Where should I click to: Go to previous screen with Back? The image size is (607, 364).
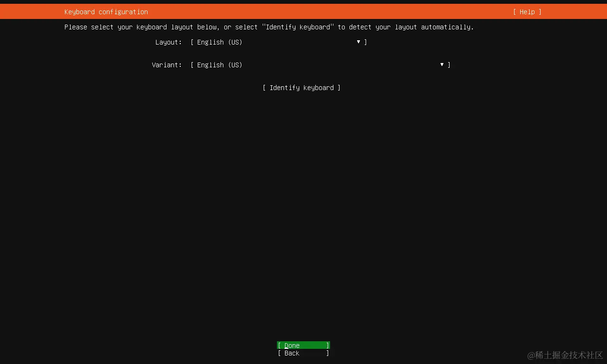(x=303, y=353)
